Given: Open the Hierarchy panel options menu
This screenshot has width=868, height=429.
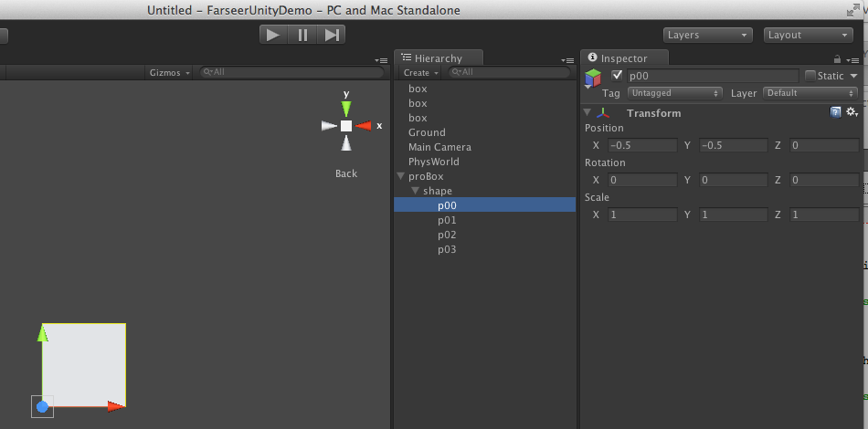Looking at the screenshot, I should pyautogui.click(x=567, y=59).
